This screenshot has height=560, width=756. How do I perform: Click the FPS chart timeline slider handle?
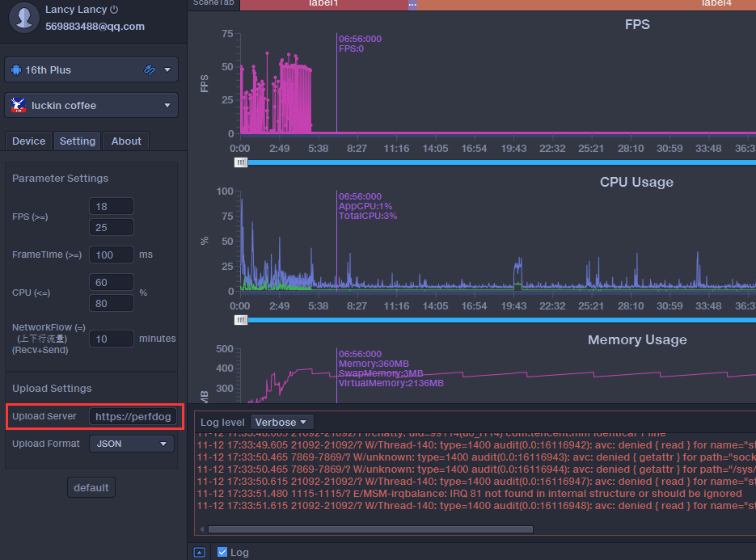tap(241, 162)
